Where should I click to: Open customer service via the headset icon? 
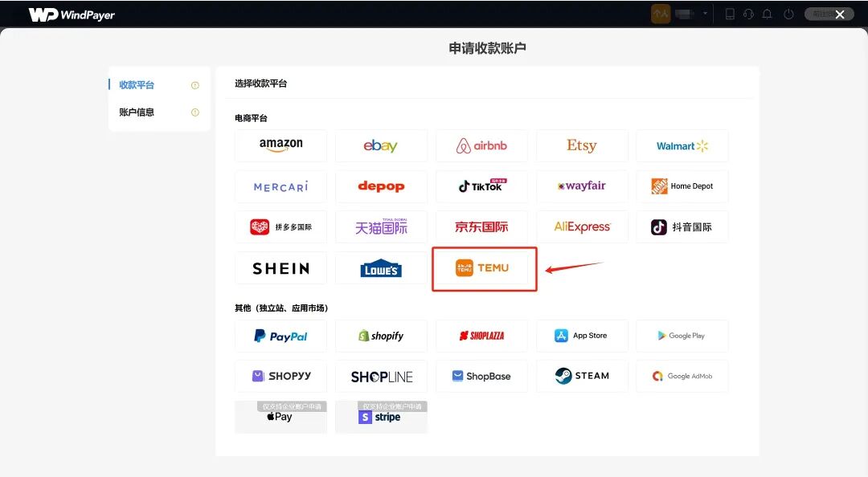(x=749, y=14)
